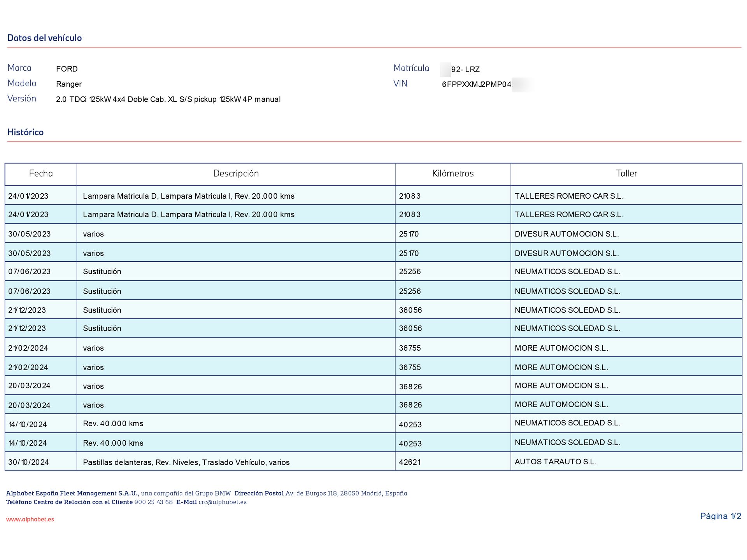Click the 'Página 1/2' page indicator
Screen dimensions: 747x560
[x=721, y=516]
